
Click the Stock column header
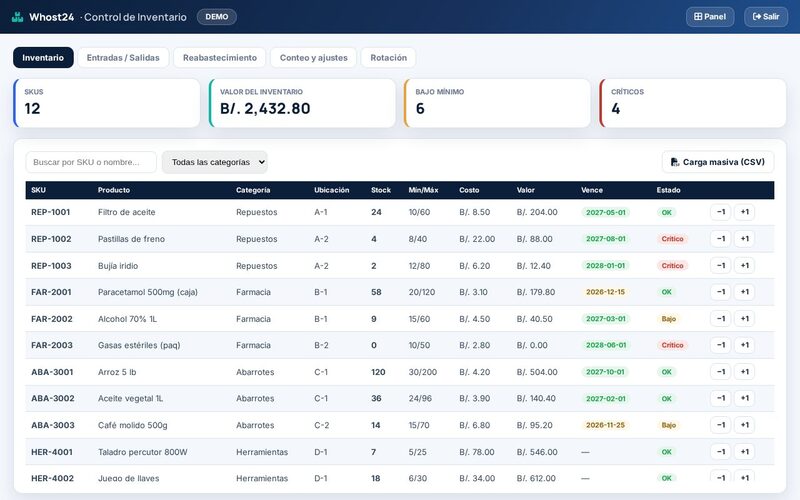381,190
